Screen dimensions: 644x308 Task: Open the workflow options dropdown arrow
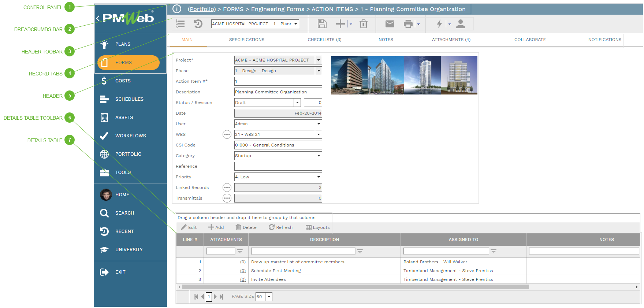(450, 24)
